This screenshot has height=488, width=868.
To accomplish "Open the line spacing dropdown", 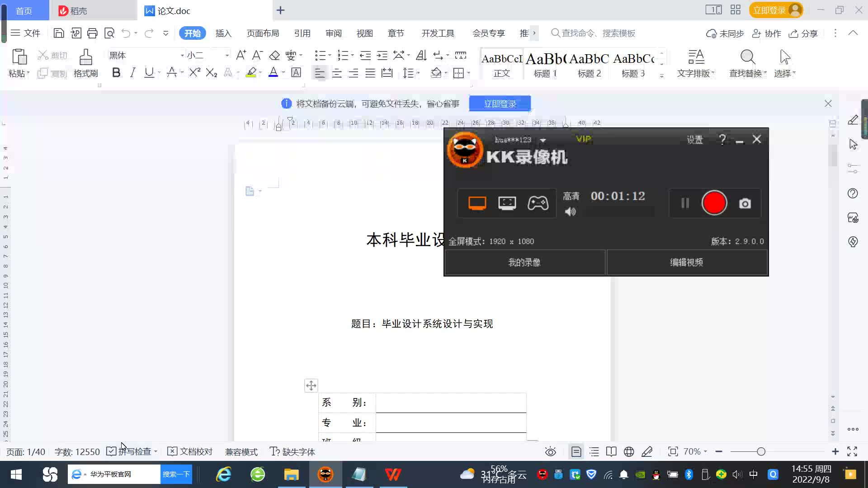I will [x=419, y=73].
